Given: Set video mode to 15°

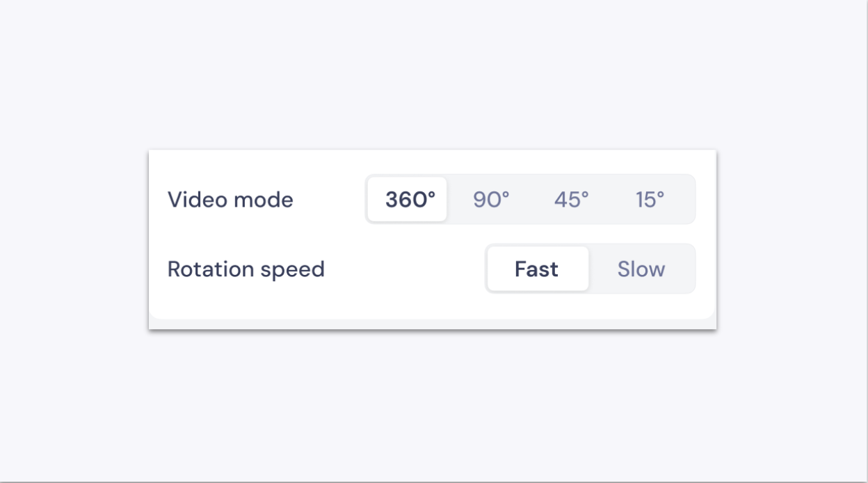Looking at the screenshot, I should click(650, 200).
